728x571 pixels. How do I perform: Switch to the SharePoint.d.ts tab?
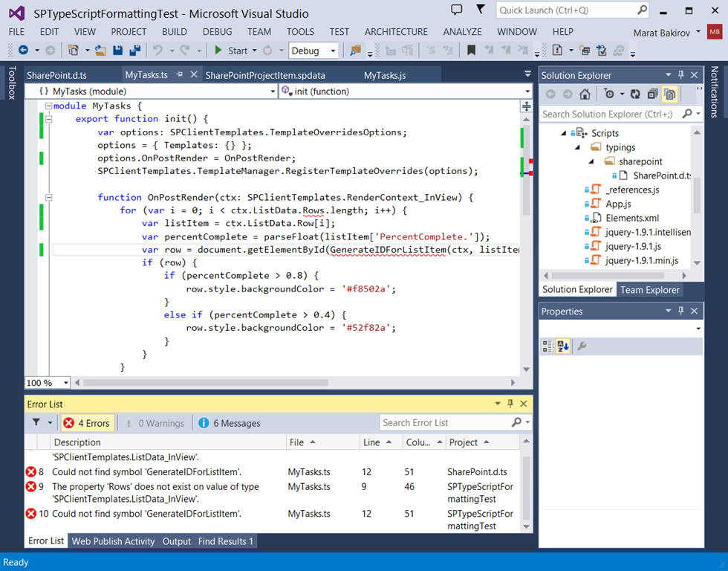[x=56, y=75]
